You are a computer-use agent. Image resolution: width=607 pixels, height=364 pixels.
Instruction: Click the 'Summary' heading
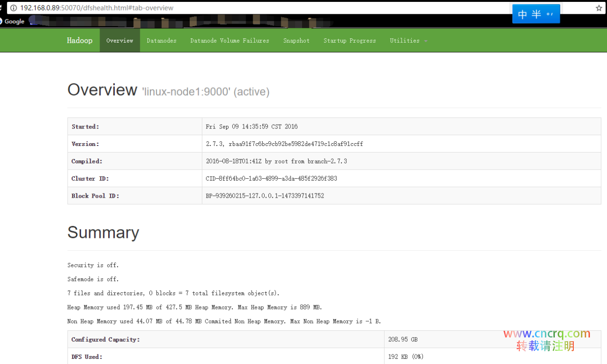coord(103,232)
